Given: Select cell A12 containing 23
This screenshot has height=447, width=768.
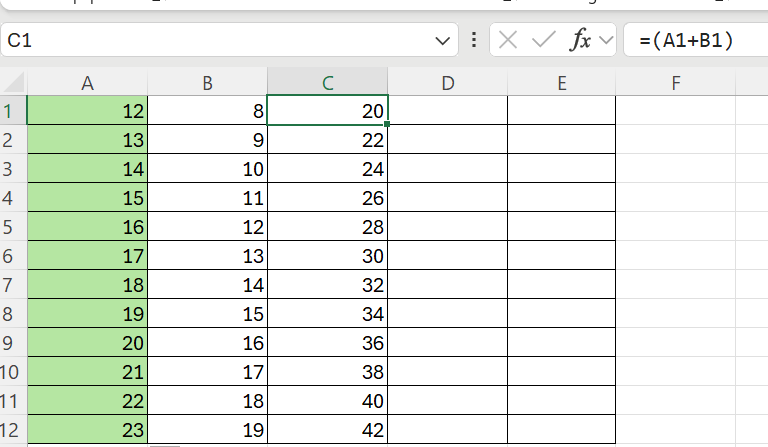Looking at the screenshot, I should tap(87, 430).
